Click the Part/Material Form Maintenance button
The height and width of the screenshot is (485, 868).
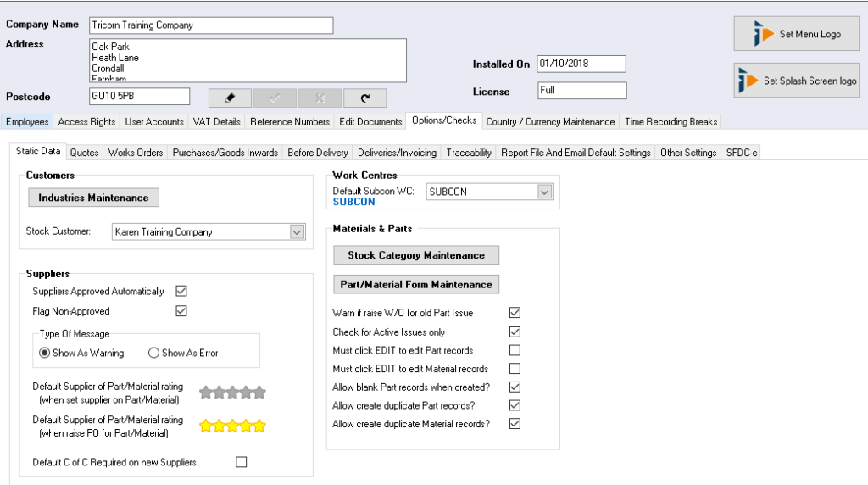pyautogui.click(x=416, y=284)
